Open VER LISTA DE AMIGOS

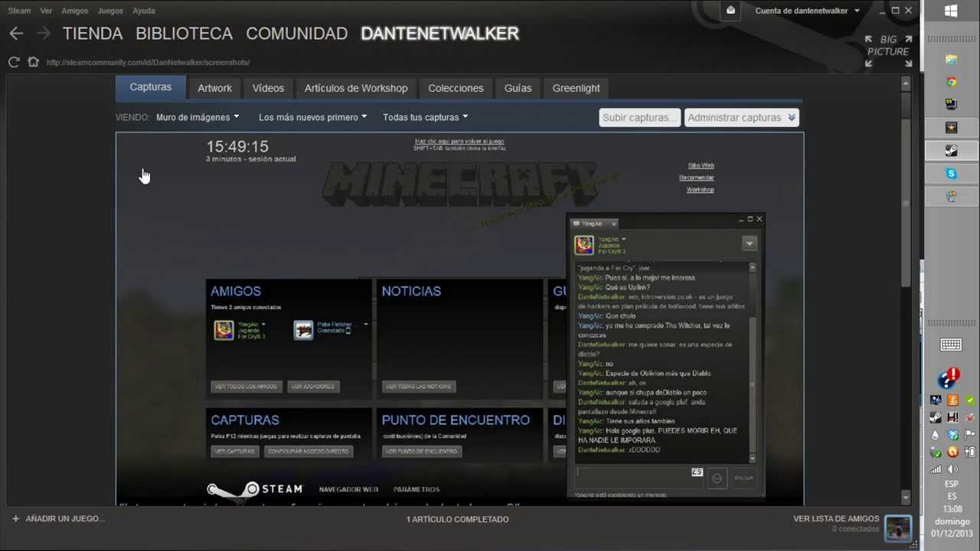click(836, 519)
